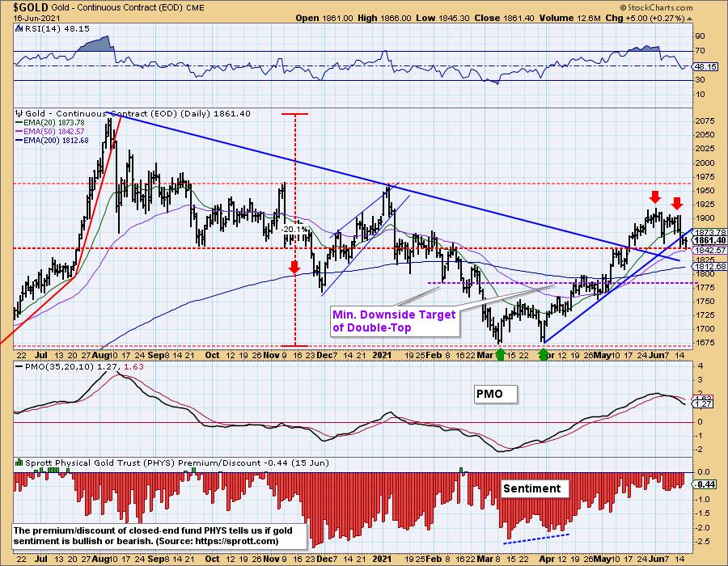Click the -20.1% decline label on the chart

(294, 229)
